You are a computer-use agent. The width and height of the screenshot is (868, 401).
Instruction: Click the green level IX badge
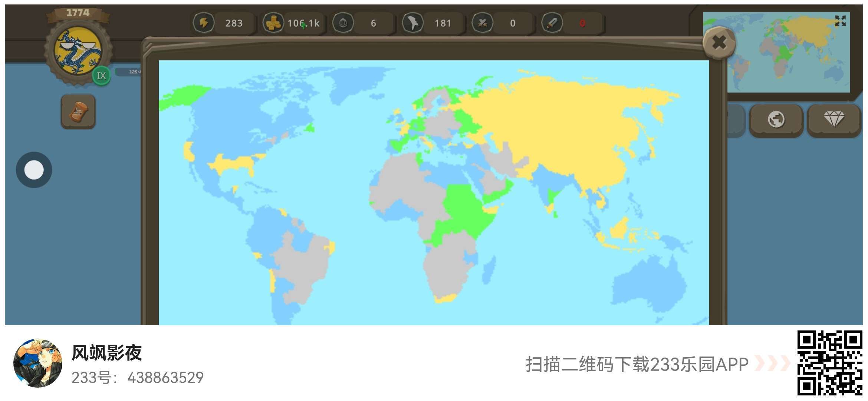[x=101, y=76]
